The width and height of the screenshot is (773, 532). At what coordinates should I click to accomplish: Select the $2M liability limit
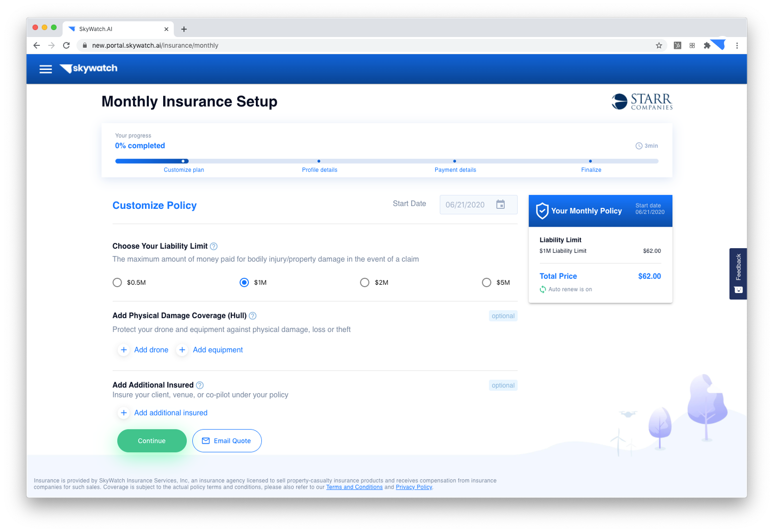pos(365,282)
